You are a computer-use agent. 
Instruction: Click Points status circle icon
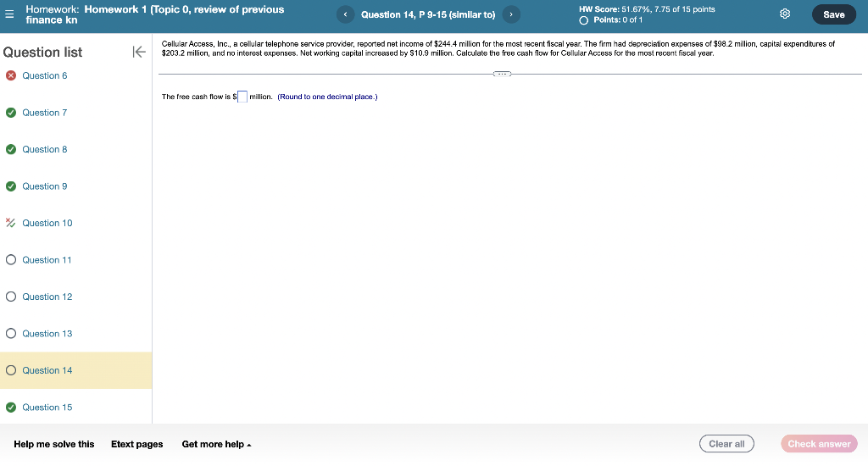tap(583, 20)
